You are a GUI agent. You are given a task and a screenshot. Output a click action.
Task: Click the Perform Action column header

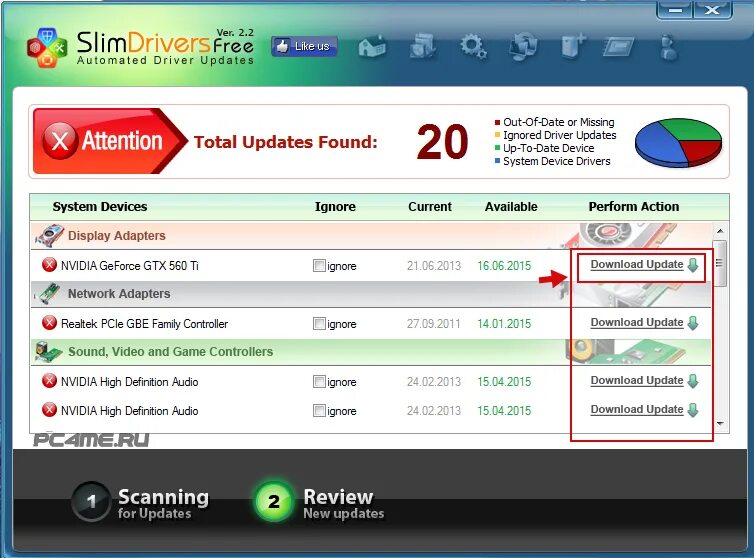[634, 207]
